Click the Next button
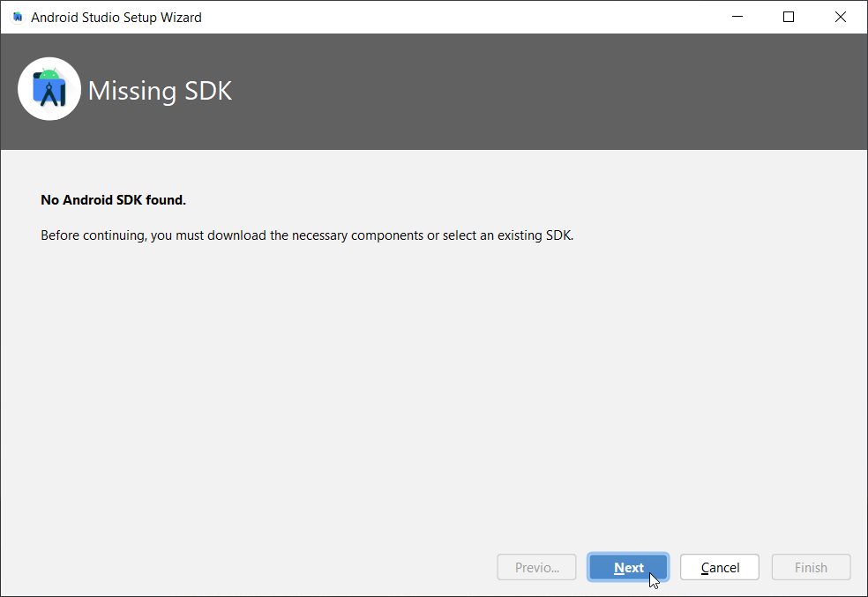Screen dimensions: 868x597 pos(628,568)
